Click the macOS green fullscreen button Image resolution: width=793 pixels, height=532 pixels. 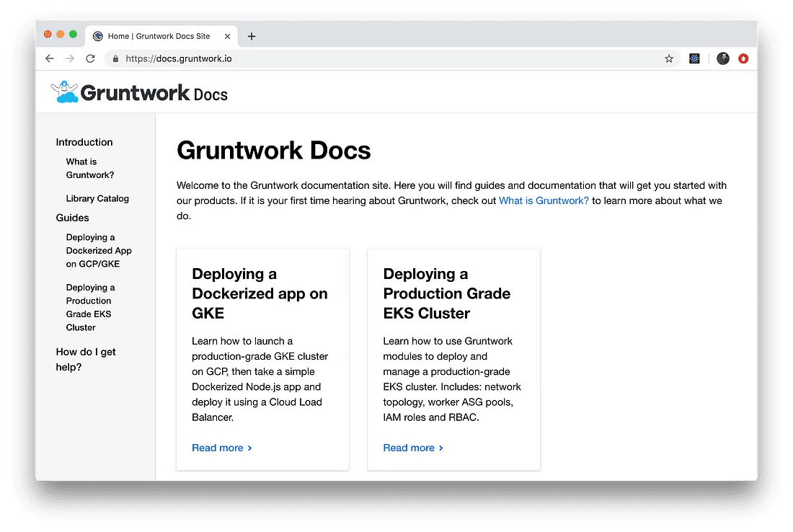pyautogui.click(x=73, y=34)
